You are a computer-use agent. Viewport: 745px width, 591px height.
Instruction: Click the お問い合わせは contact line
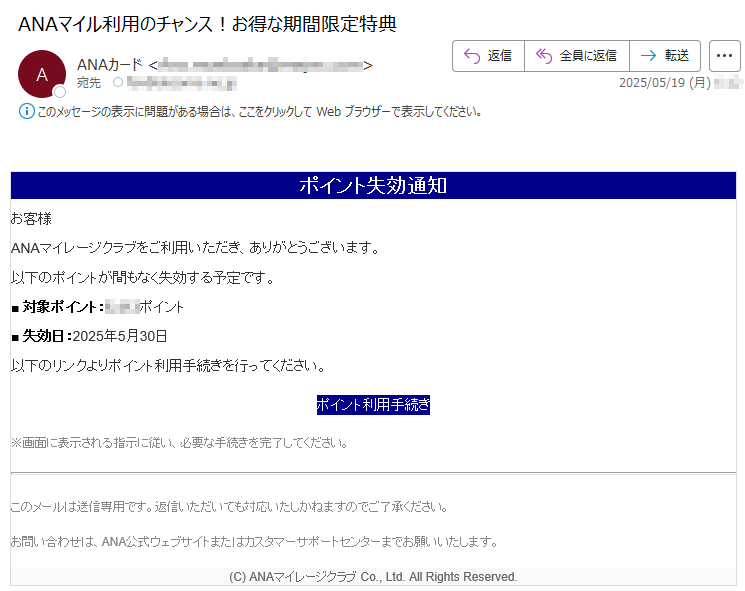[x=254, y=542]
